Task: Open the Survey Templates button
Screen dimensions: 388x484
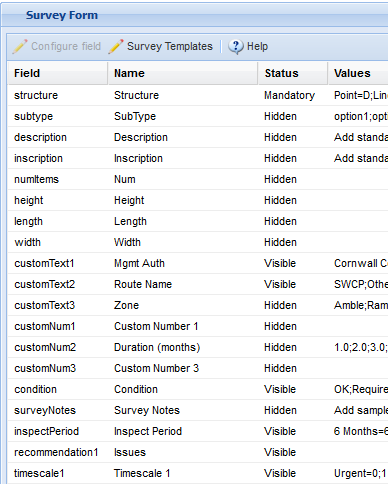Action: click(x=160, y=46)
